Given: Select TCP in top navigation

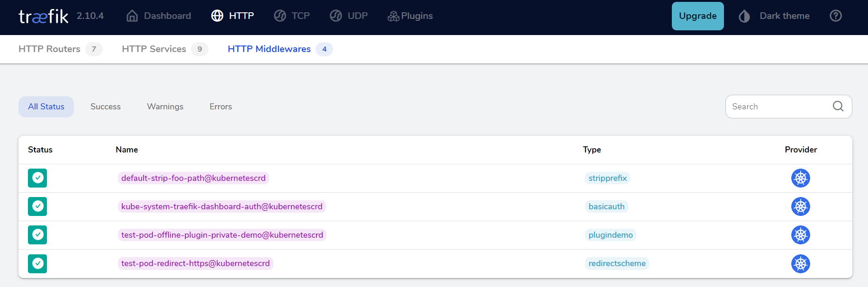Looking at the screenshot, I should 300,16.
